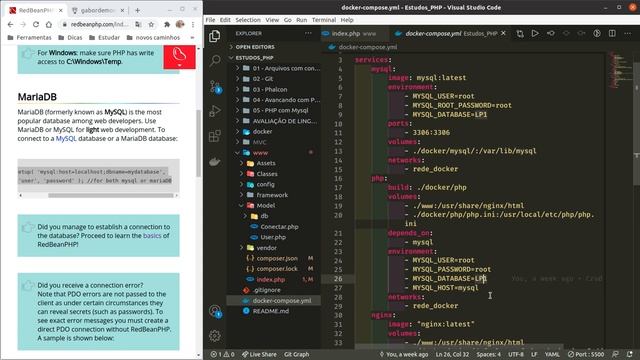
Task: Go to Chrome home page icon
Action: [49, 24]
